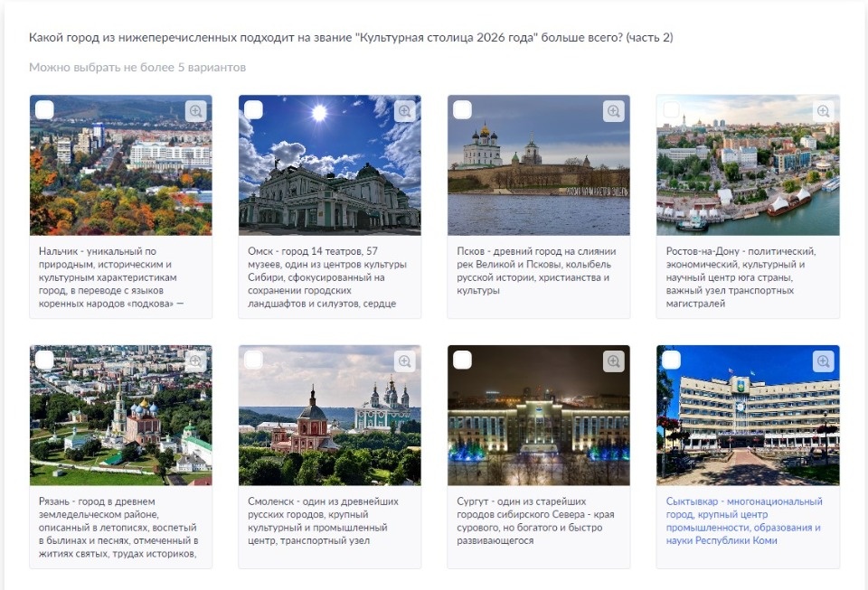Click magnifier icon on Smolensk photo
Viewport: 868px width, 590px height.
point(405,361)
